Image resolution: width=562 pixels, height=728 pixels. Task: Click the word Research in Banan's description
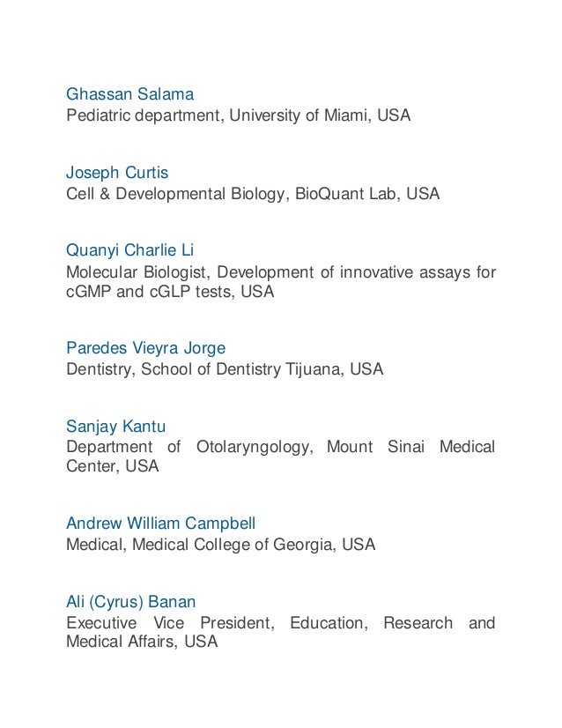(x=418, y=623)
